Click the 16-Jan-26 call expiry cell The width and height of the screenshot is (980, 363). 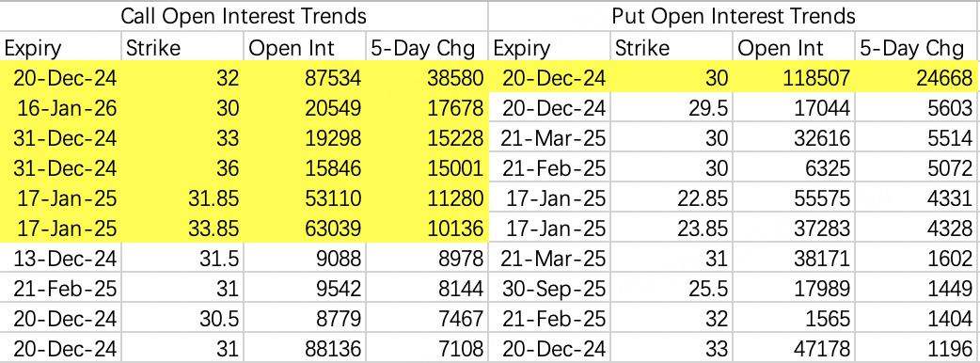(60, 108)
